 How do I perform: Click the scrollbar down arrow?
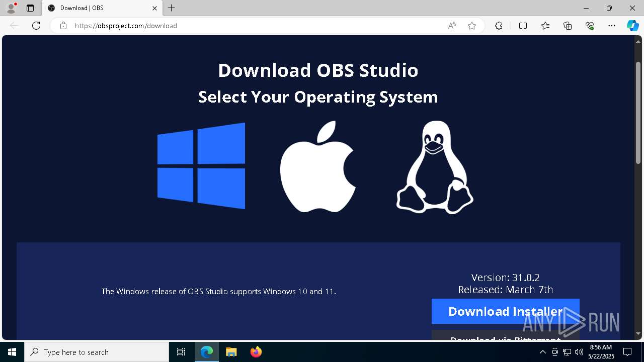[x=638, y=334]
